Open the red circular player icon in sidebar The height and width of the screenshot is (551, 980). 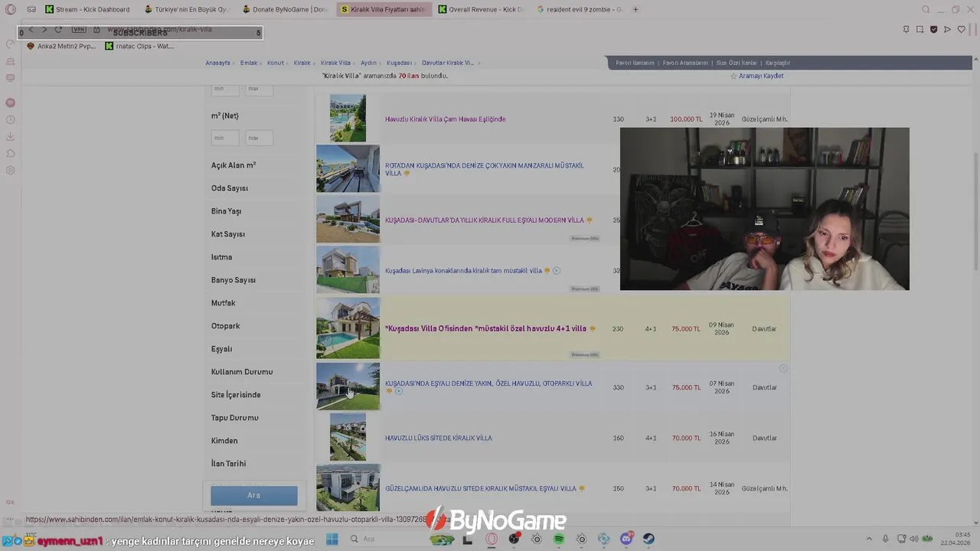pos(10,103)
